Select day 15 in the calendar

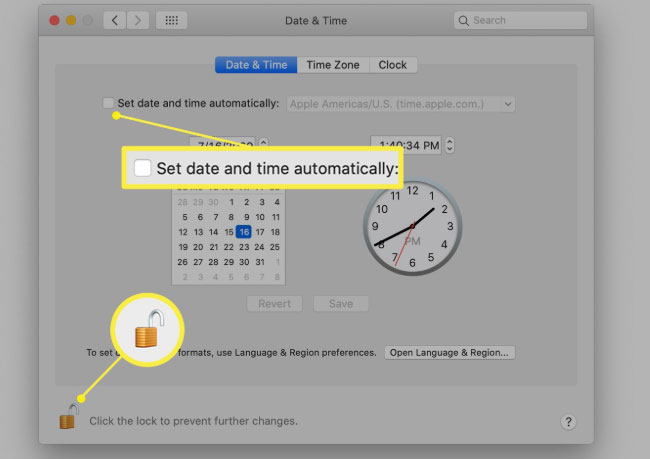[229, 232]
